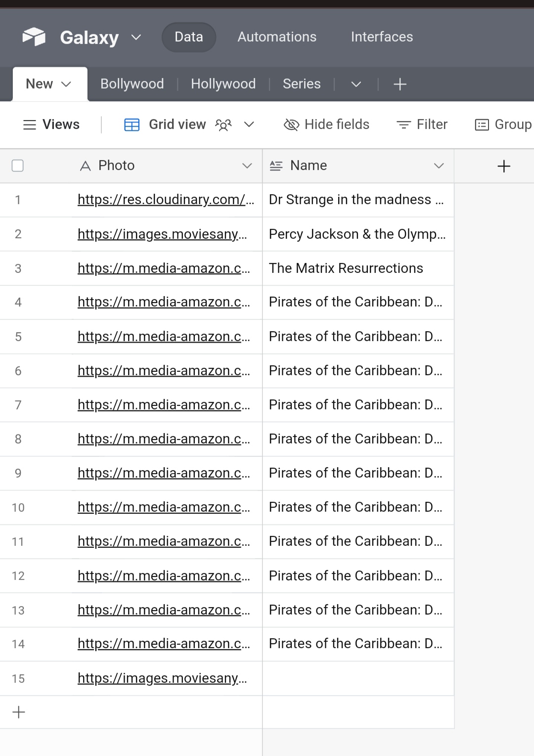Switch to the Automations tab

click(x=276, y=37)
